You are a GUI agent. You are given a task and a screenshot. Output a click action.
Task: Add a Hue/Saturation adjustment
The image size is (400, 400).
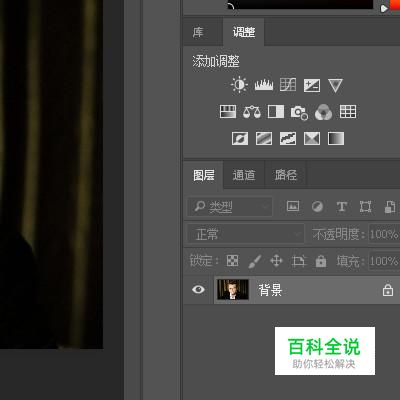[228, 112]
